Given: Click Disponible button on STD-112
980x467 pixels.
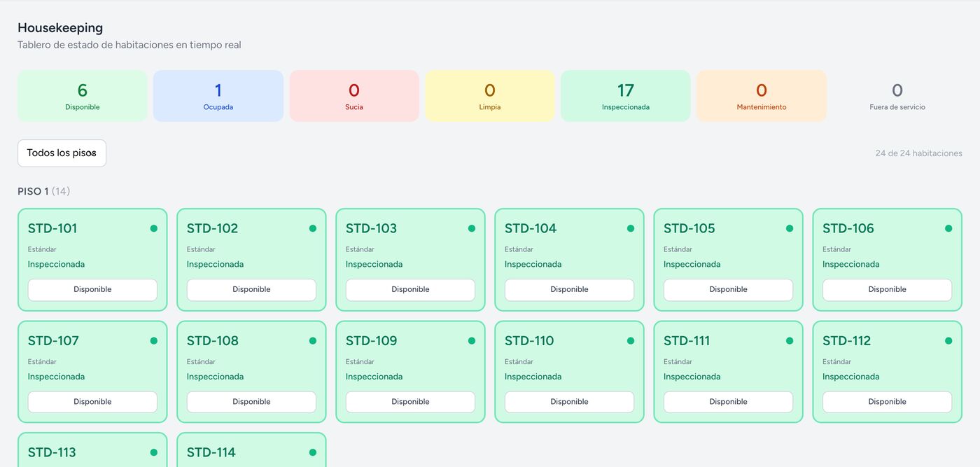Looking at the screenshot, I should point(887,402).
